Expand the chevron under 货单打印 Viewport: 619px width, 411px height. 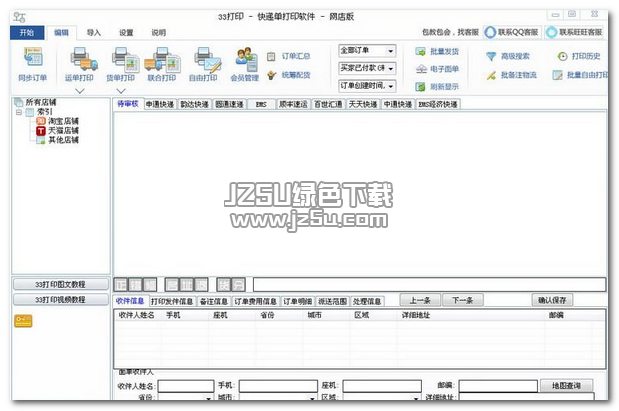(x=121, y=91)
